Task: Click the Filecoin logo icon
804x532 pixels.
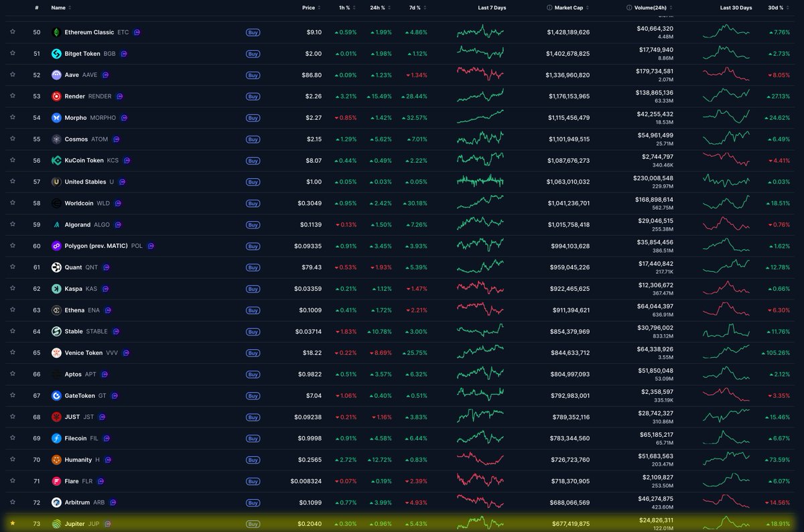Action: click(56, 439)
